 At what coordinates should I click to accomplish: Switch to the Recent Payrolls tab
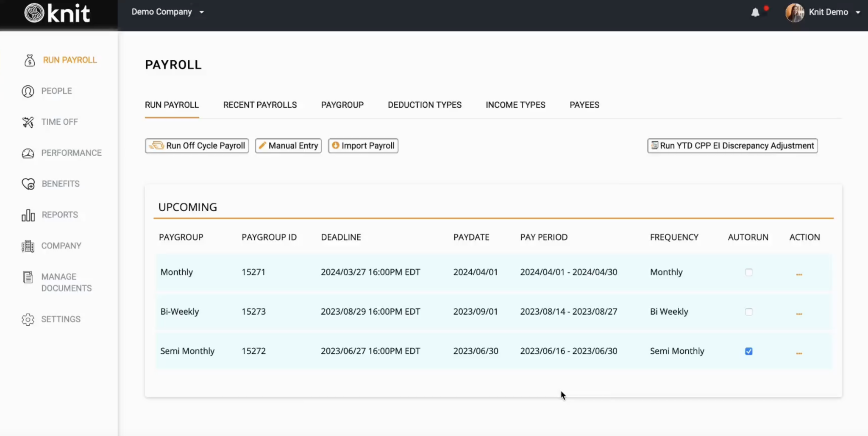point(259,105)
